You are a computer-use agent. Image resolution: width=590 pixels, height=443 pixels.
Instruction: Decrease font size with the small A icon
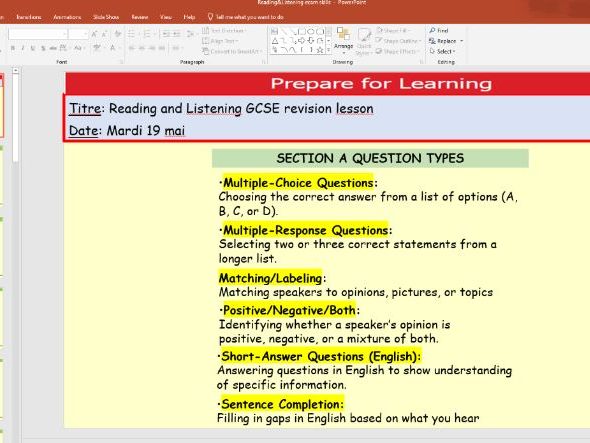coord(104,34)
